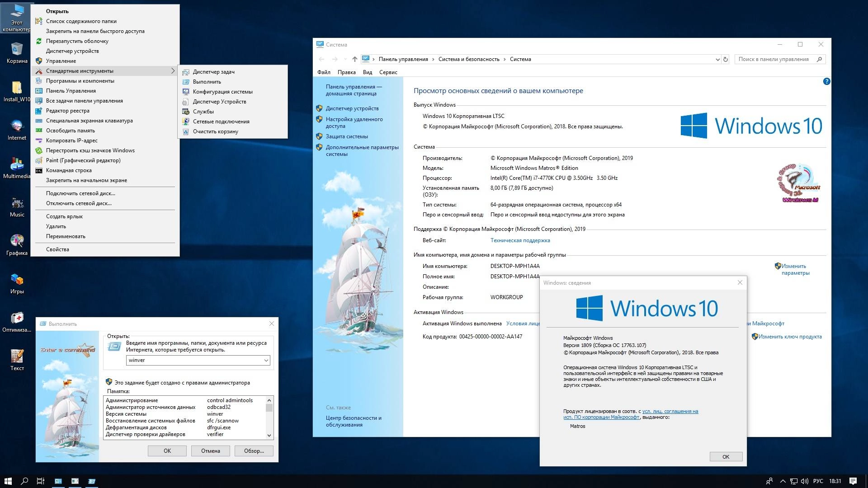
Task: Show hidden system tray icons
Action: [x=783, y=481]
